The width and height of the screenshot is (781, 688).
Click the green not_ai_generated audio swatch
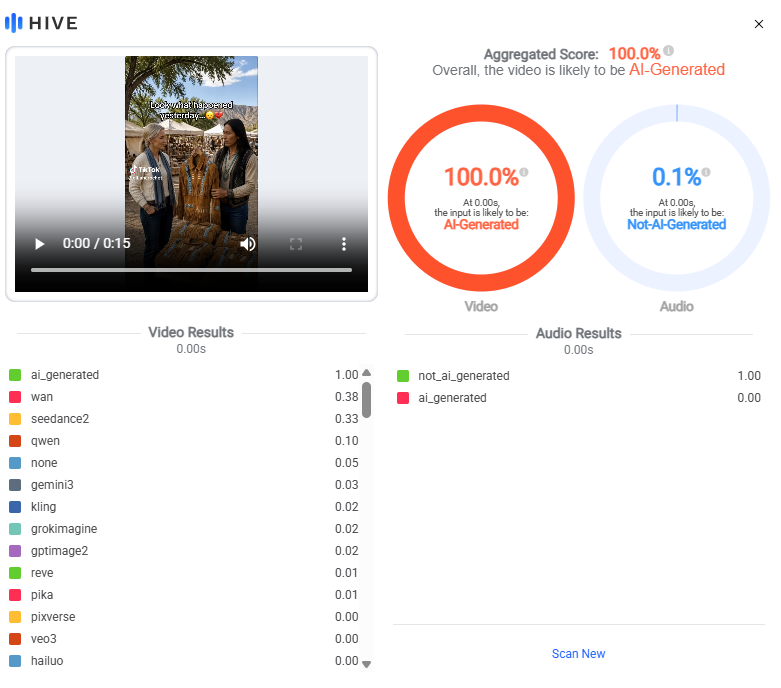click(403, 376)
